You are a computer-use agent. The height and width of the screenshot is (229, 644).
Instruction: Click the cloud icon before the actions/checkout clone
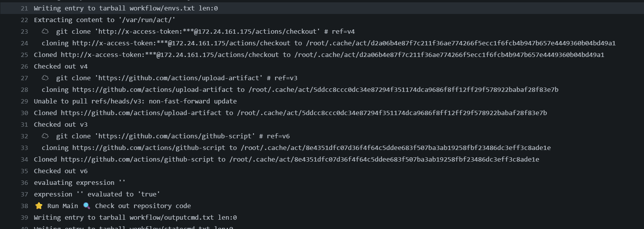tap(45, 31)
